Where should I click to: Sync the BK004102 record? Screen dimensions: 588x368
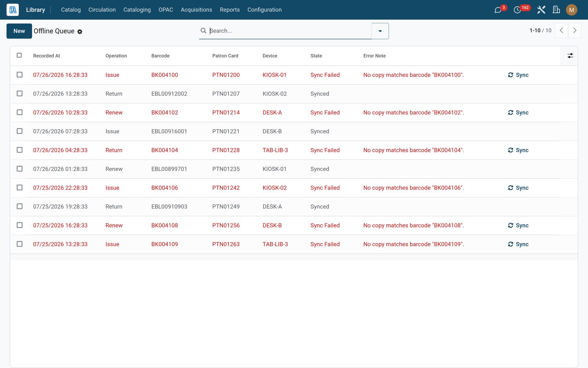[x=518, y=113]
